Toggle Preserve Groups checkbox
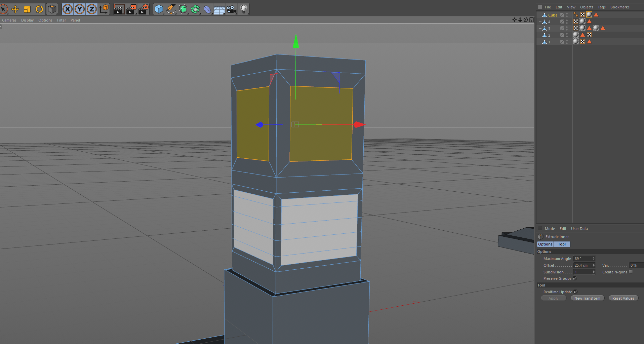The width and height of the screenshot is (644, 344). [x=575, y=278]
